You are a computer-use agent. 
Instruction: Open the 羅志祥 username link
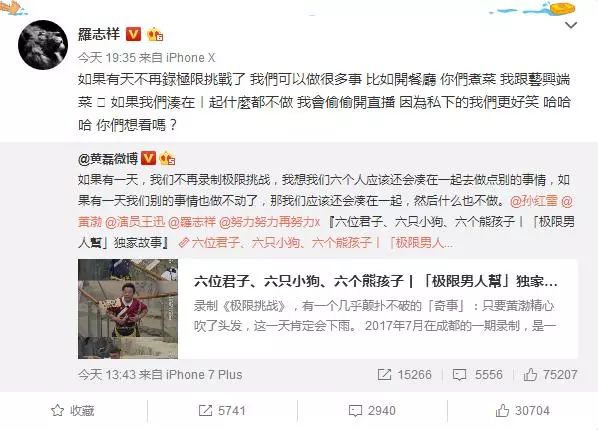[99, 34]
